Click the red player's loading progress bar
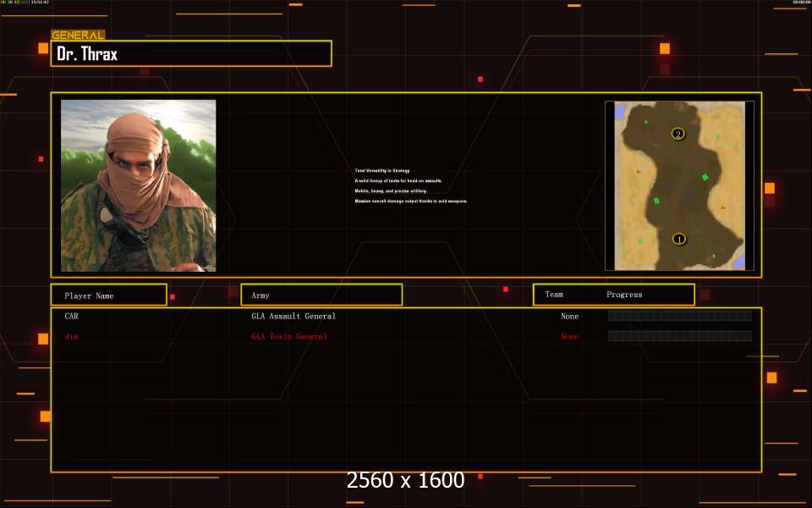Image resolution: width=812 pixels, height=508 pixels. (680, 336)
